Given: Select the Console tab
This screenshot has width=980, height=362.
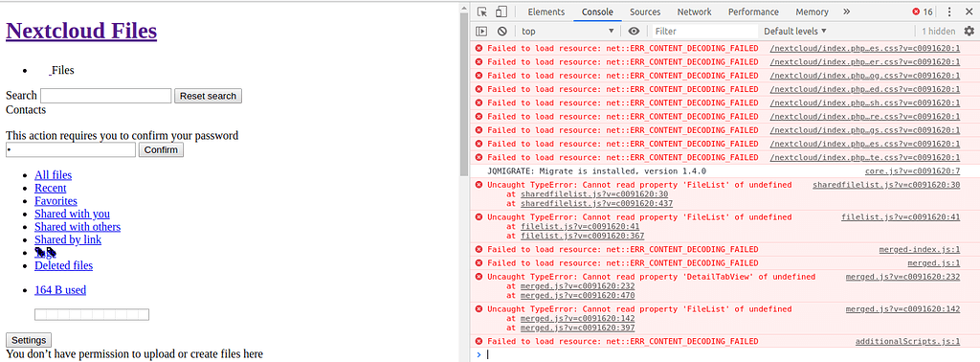Looking at the screenshot, I should [597, 11].
